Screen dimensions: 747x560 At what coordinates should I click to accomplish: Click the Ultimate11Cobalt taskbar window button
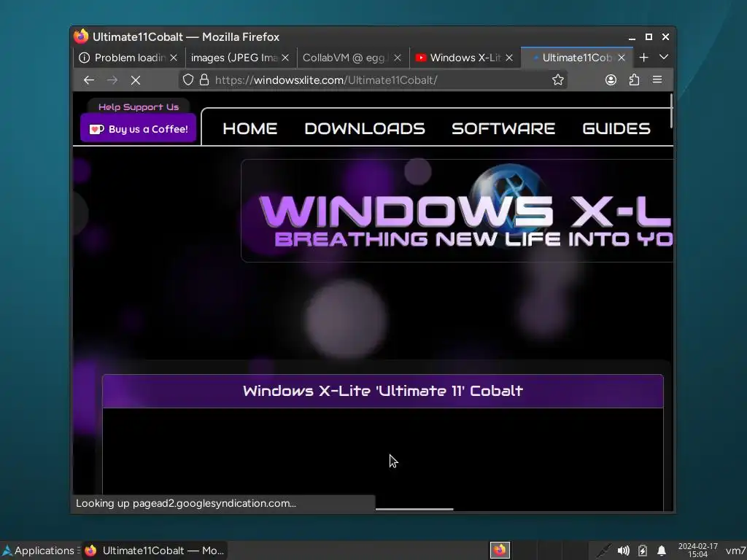point(155,551)
